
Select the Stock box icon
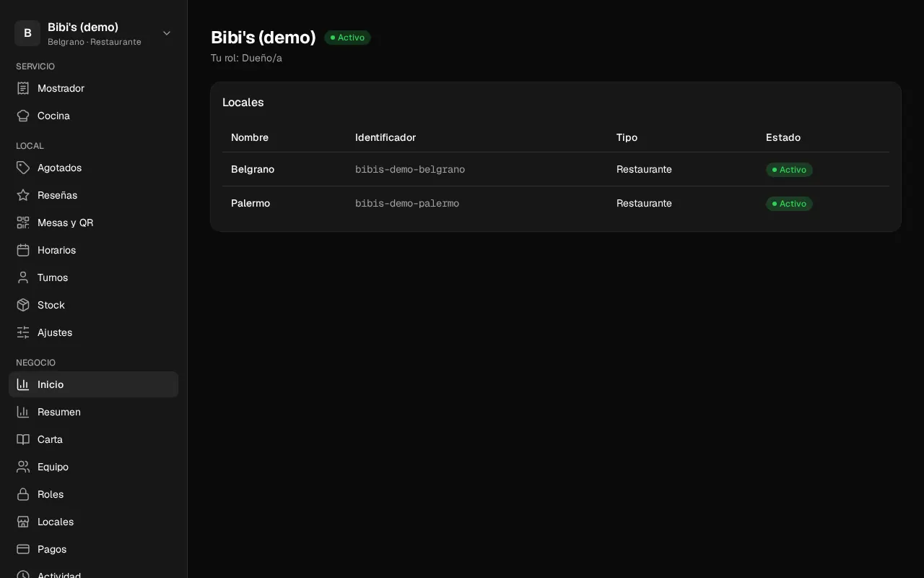click(23, 305)
